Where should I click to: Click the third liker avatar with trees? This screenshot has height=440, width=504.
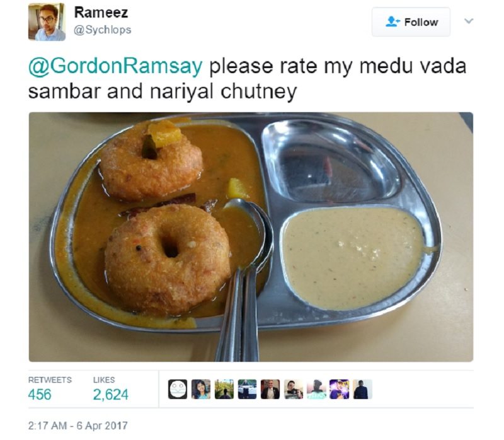pos(224,389)
